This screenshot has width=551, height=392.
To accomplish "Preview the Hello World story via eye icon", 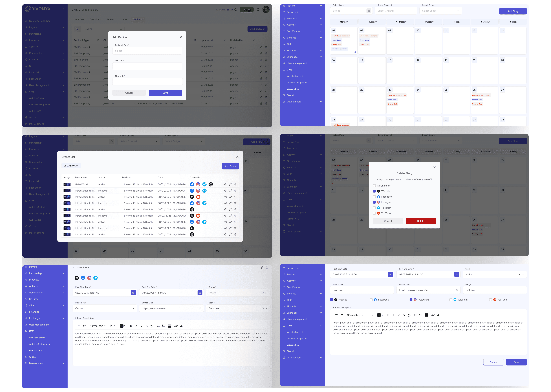I will pyautogui.click(x=226, y=184).
